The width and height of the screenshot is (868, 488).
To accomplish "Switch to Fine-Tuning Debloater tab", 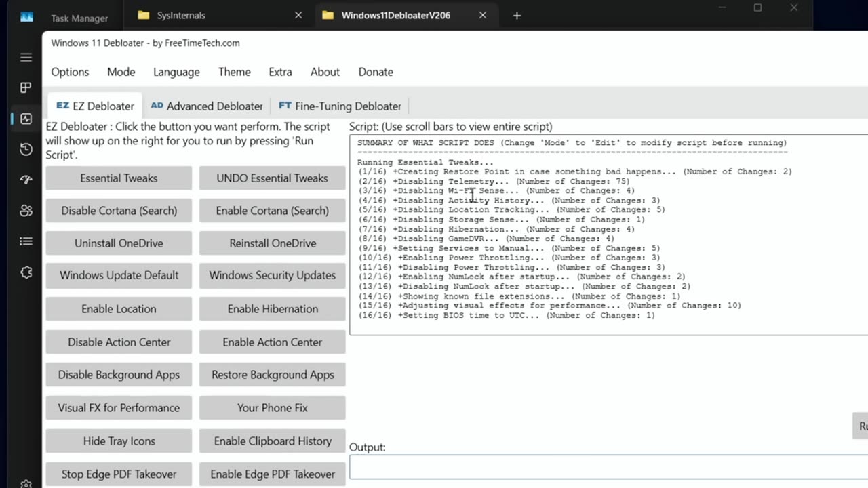I will point(340,106).
